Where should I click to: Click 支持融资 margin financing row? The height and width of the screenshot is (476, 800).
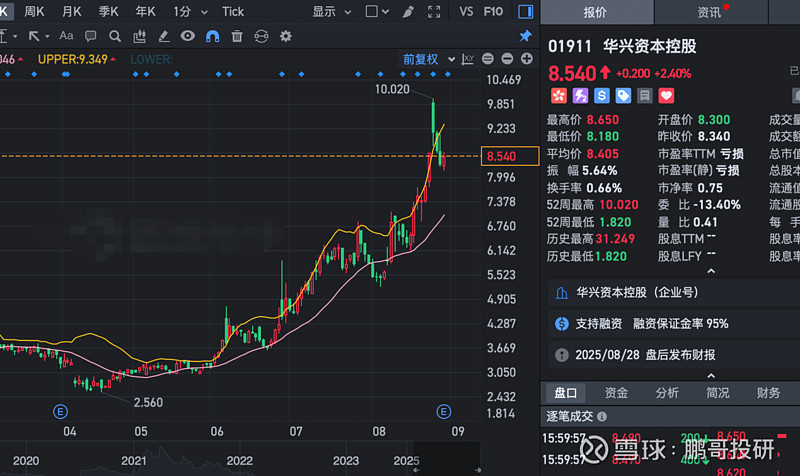point(674,324)
